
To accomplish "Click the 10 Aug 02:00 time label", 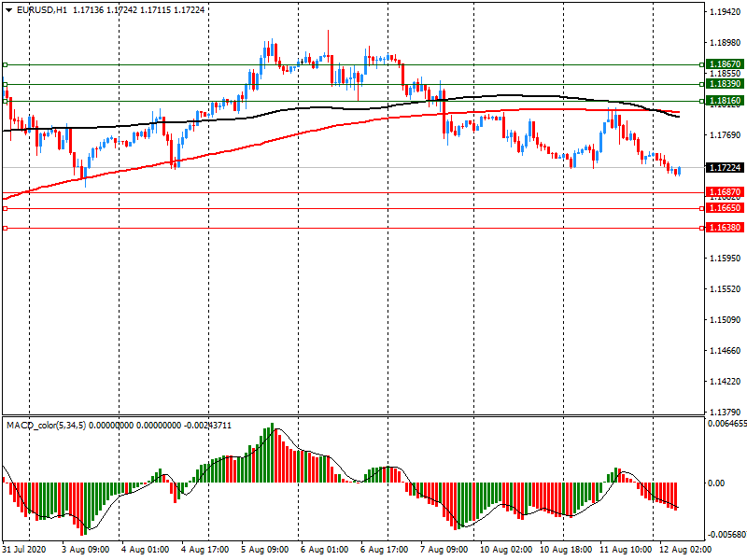I will coord(506,550).
